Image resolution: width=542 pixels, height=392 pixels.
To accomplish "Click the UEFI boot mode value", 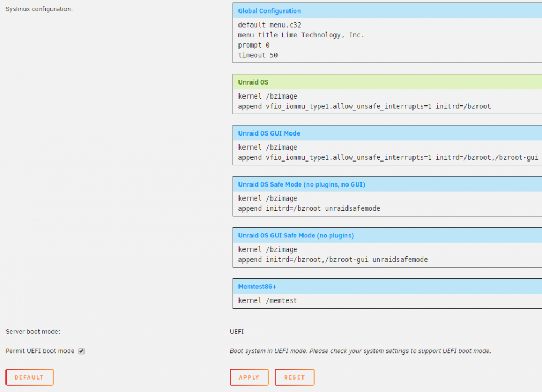I will coord(237,331).
